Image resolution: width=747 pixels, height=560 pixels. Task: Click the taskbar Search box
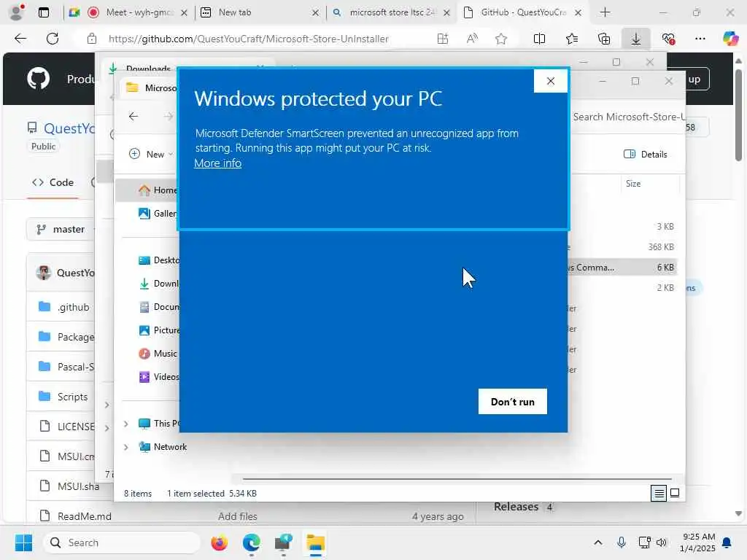point(122,542)
